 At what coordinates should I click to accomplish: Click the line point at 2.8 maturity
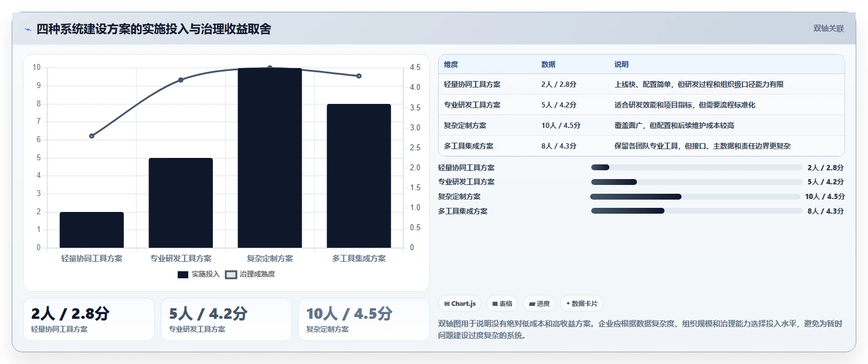pyautogui.click(x=91, y=136)
